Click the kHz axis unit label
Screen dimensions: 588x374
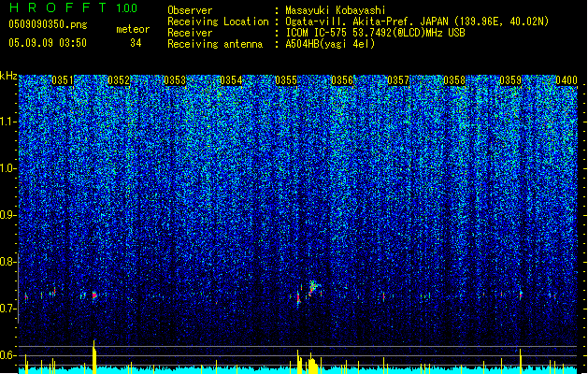8,76
